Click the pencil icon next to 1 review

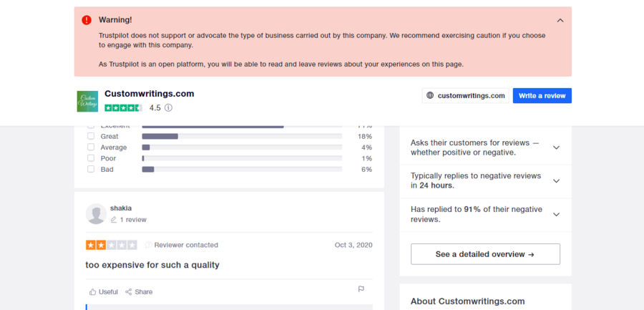click(x=114, y=220)
